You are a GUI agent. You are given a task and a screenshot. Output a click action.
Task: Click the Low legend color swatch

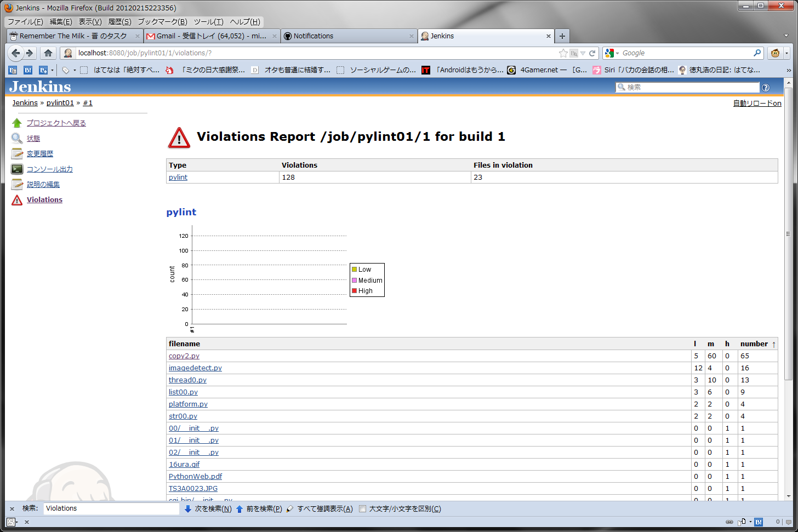click(x=355, y=270)
